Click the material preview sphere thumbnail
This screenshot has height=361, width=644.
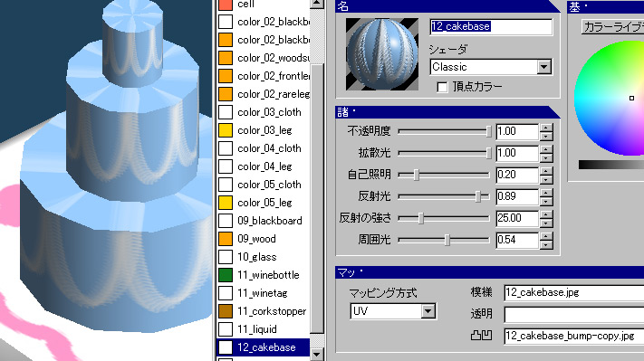point(382,53)
